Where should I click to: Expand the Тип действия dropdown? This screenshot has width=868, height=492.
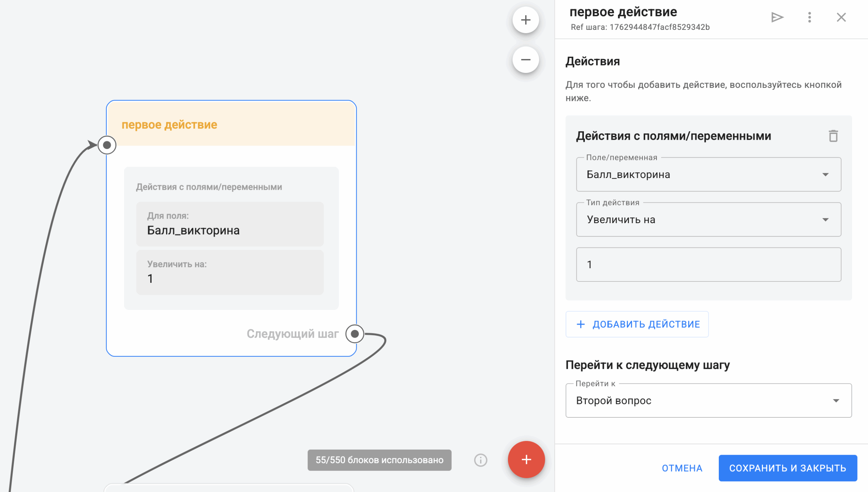708,219
